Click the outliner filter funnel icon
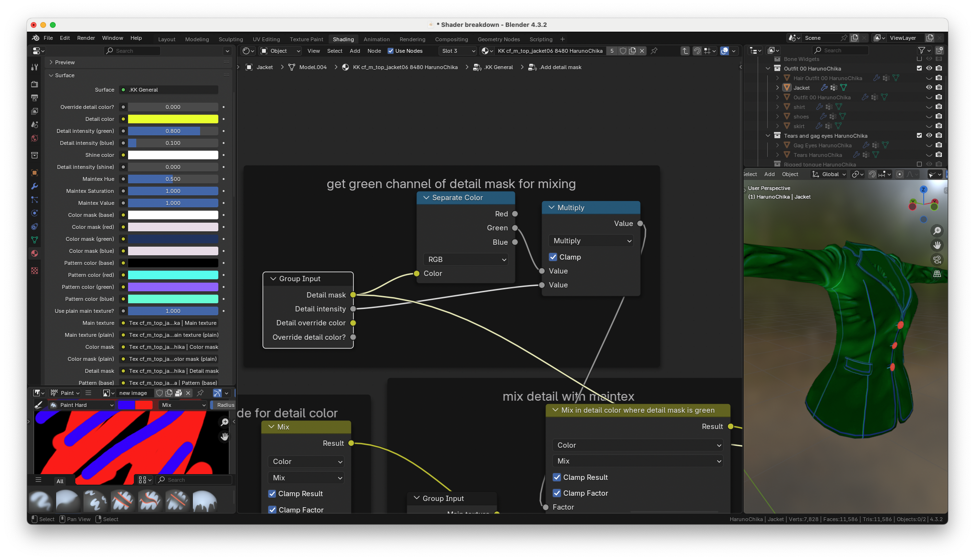 point(922,50)
